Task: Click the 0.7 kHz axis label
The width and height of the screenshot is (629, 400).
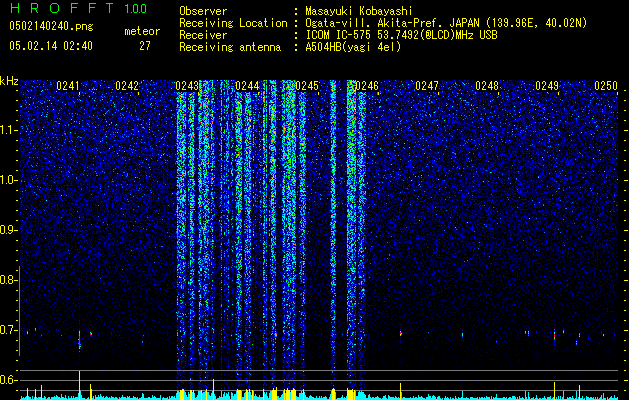Action: [9, 330]
